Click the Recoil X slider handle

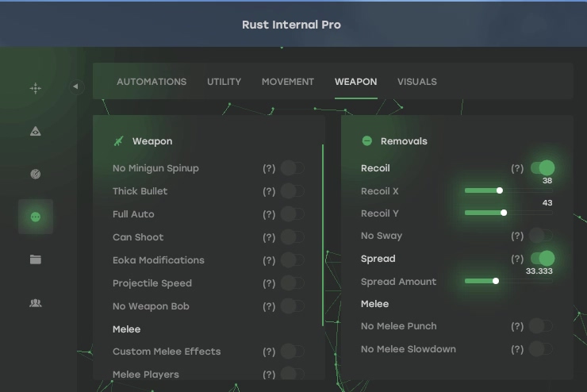coord(500,190)
